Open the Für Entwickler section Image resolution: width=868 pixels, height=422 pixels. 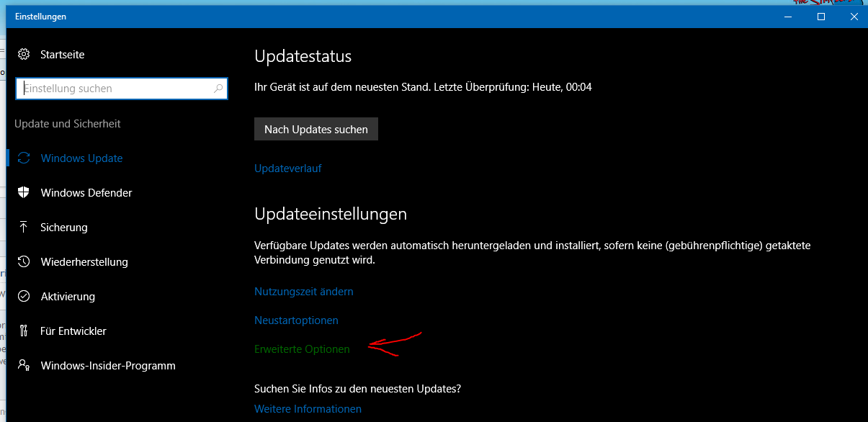coord(73,331)
